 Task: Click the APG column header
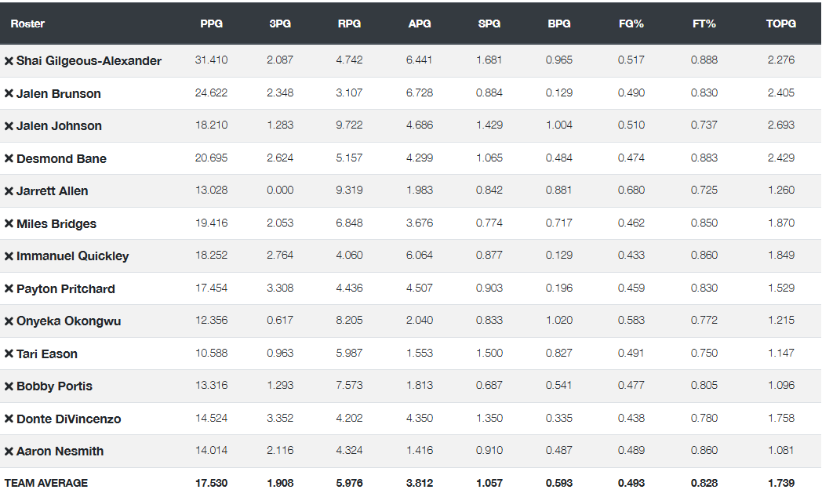(420, 24)
